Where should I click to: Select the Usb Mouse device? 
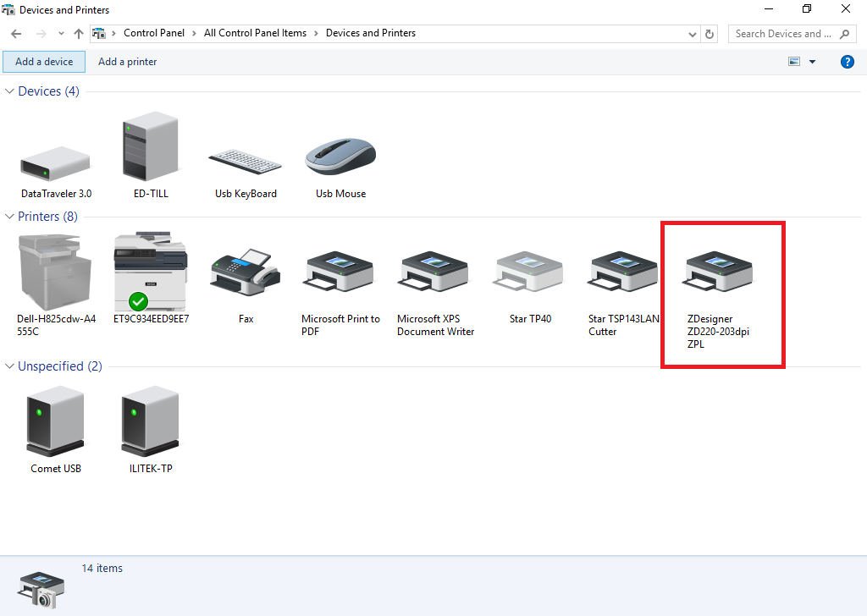340,158
